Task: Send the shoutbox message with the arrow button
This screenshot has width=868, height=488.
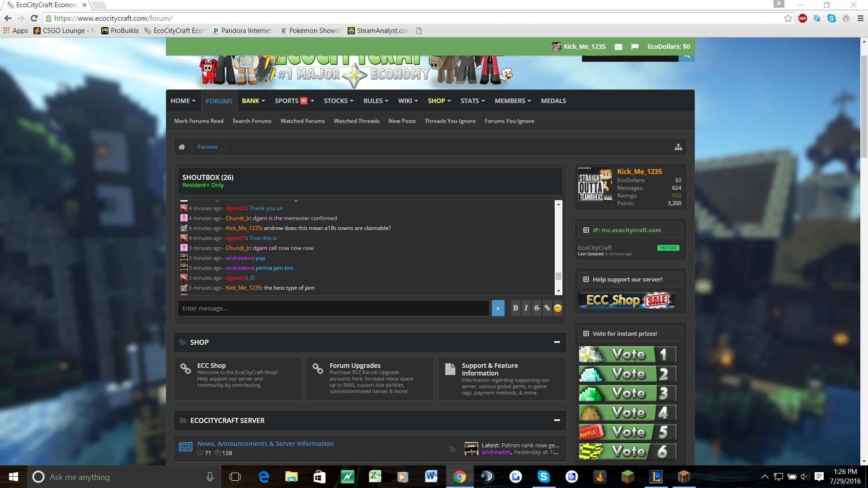Action: [x=498, y=308]
